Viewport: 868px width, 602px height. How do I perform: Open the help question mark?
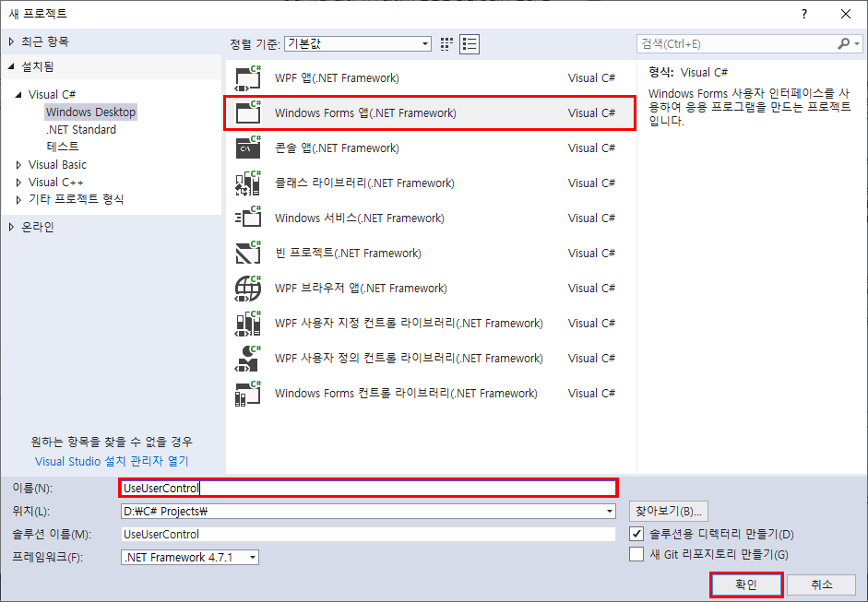point(804,15)
